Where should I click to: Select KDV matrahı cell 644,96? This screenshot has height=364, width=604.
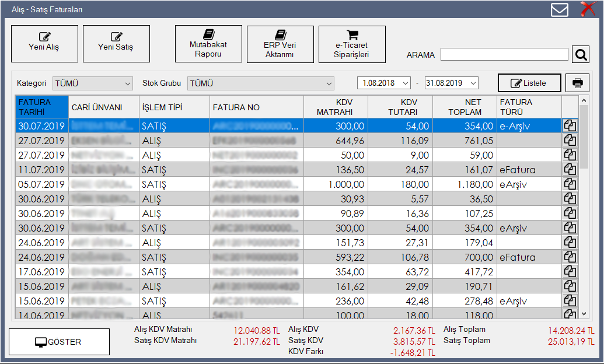pos(336,141)
